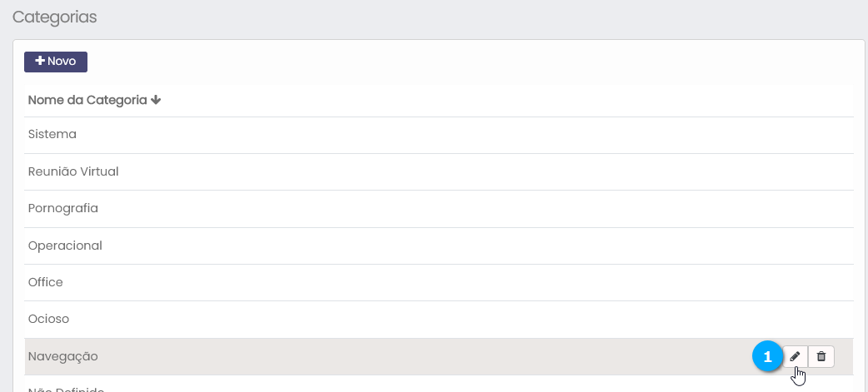868x392 pixels.
Task: Choose the Operacional category row
Action: click(65, 246)
